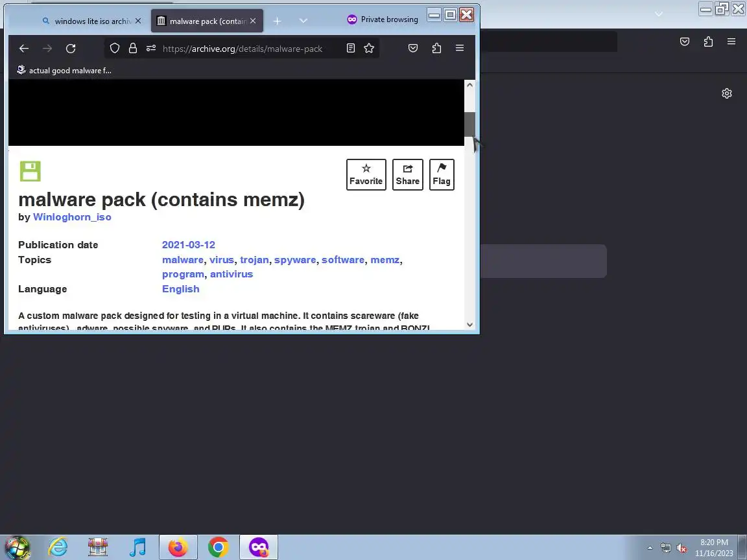Open a new tab with plus button

(278, 21)
